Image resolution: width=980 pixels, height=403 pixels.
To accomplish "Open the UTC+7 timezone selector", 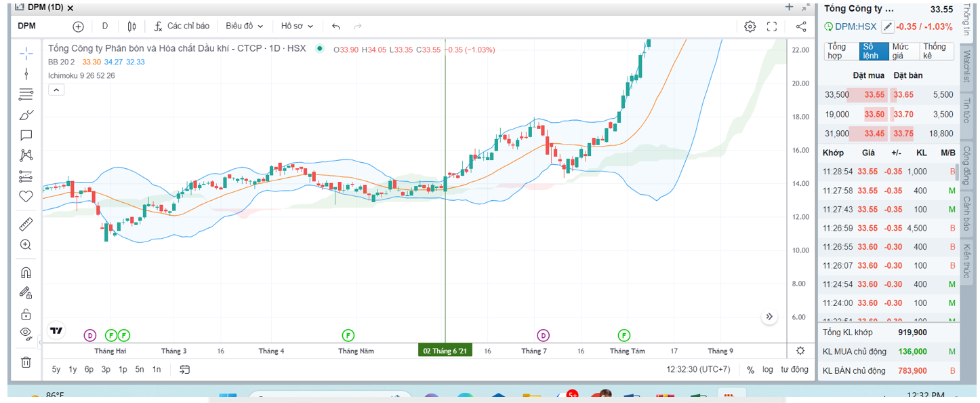I will [x=698, y=370].
